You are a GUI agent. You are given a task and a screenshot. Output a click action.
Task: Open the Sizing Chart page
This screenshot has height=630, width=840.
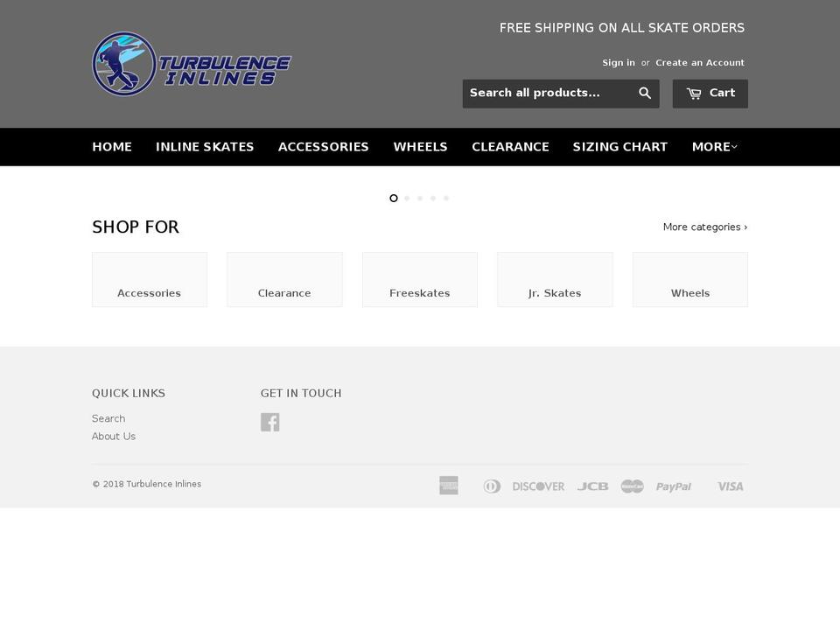(620, 147)
